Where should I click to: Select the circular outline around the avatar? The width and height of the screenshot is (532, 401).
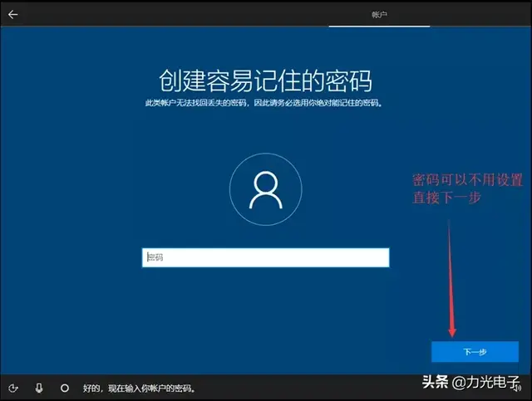click(x=266, y=189)
